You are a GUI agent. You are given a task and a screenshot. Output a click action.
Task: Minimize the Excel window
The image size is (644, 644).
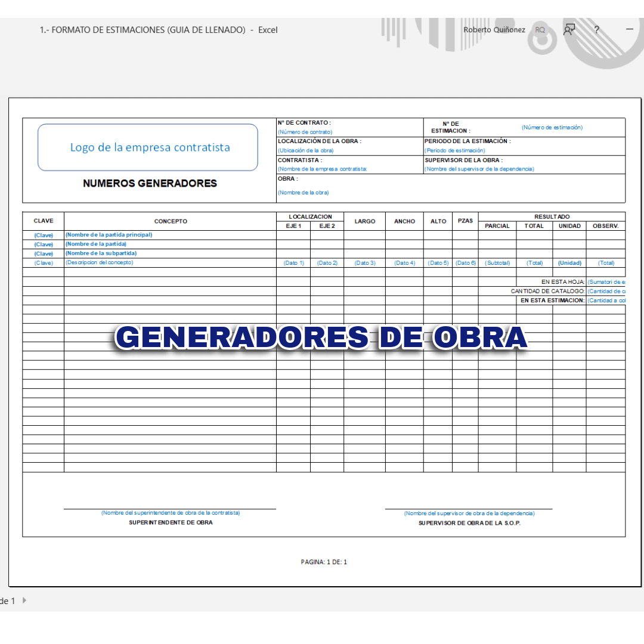(x=630, y=29)
